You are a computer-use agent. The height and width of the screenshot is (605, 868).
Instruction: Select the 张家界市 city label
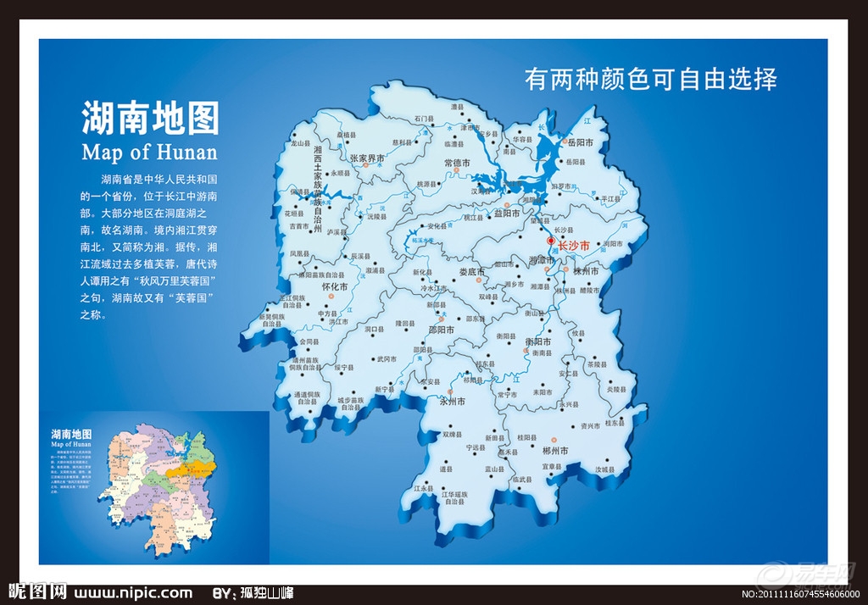367,158
